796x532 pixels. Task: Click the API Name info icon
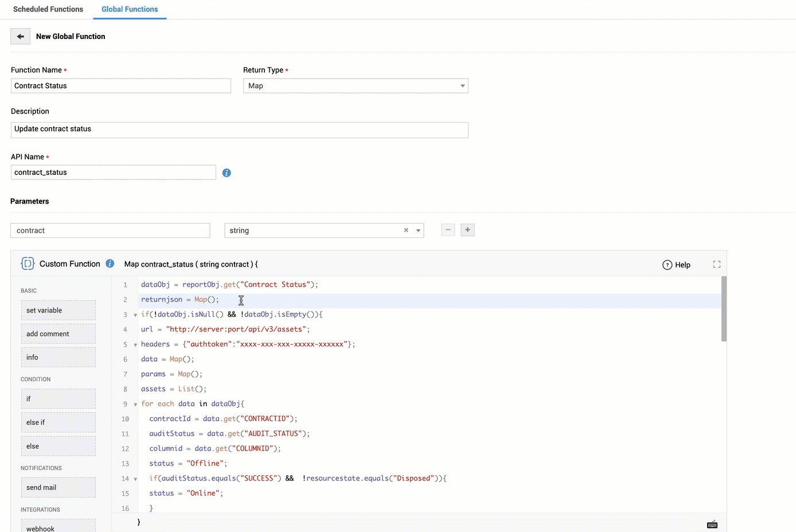point(227,173)
